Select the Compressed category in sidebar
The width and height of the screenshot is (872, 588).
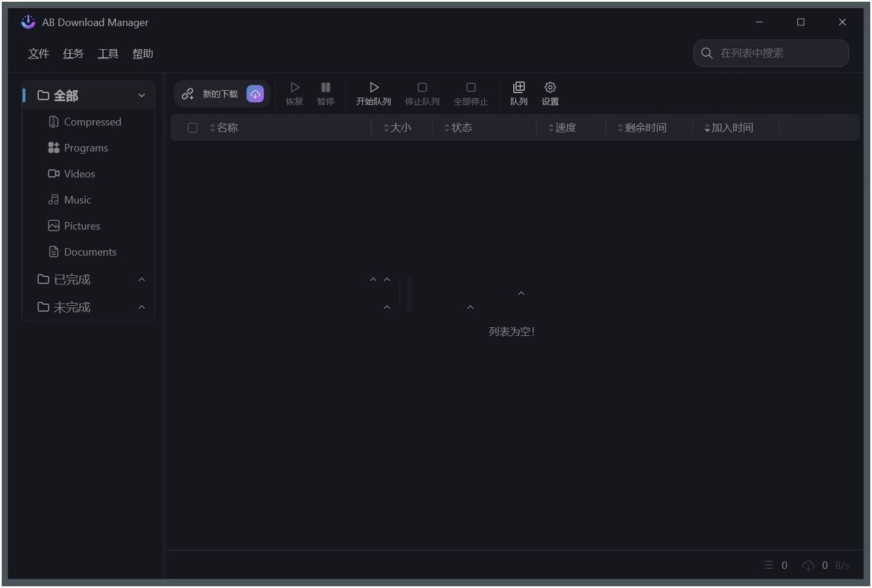[93, 121]
